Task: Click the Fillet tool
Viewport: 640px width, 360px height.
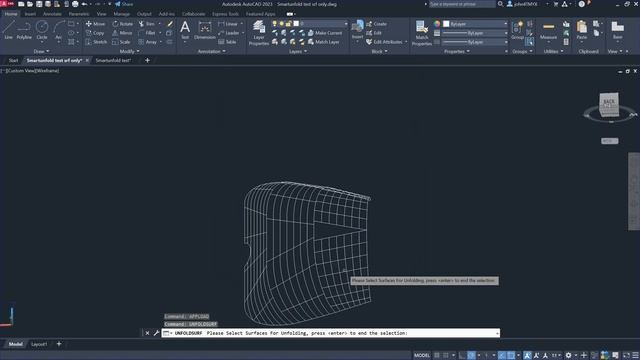Action: (147, 33)
